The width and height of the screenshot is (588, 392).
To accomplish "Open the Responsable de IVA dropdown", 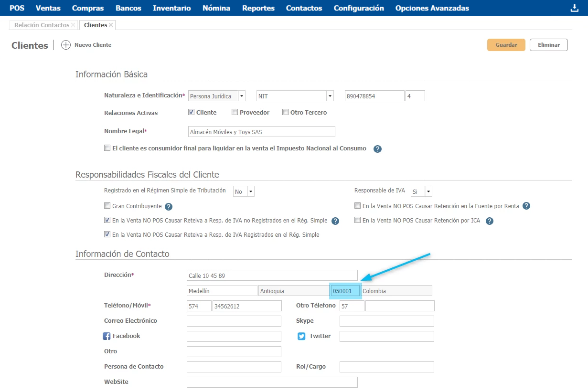I will click(428, 191).
